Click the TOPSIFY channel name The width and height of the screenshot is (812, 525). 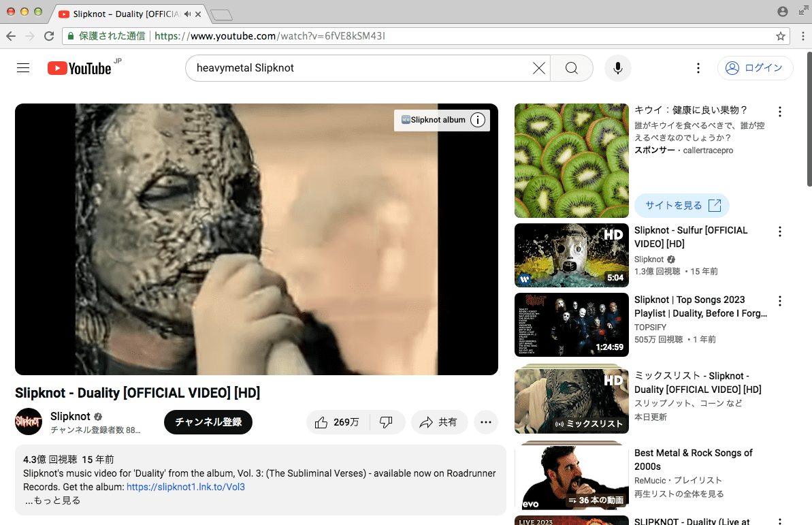tap(651, 327)
